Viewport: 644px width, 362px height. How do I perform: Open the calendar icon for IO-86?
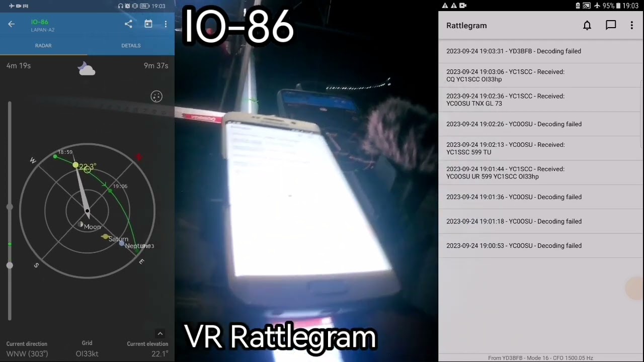coord(148,24)
